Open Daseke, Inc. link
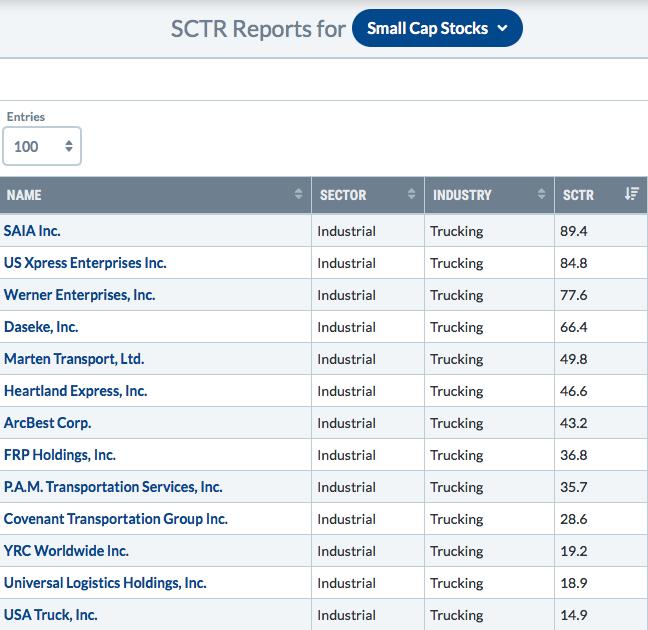The width and height of the screenshot is (648, 630). (x=41, y=327)
